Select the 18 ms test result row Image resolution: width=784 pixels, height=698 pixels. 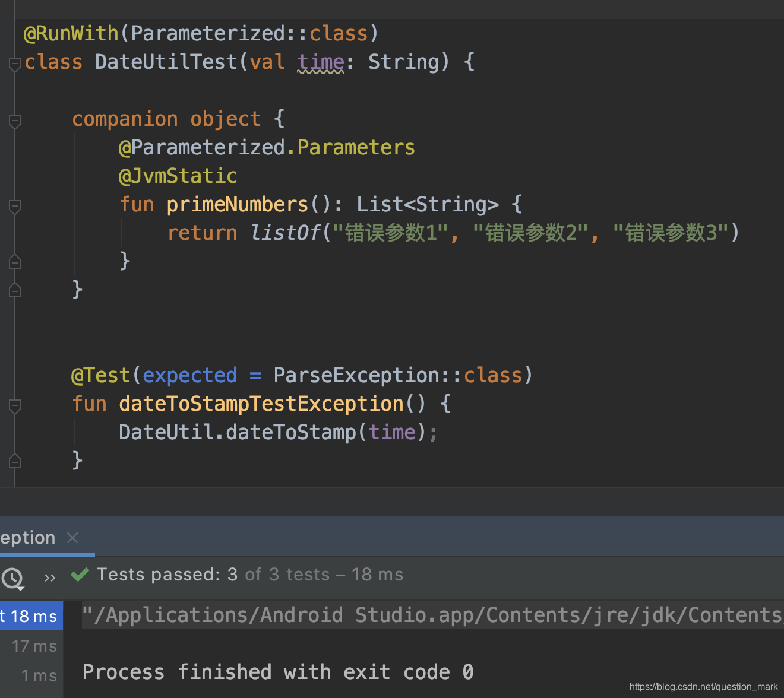point(31,616)
